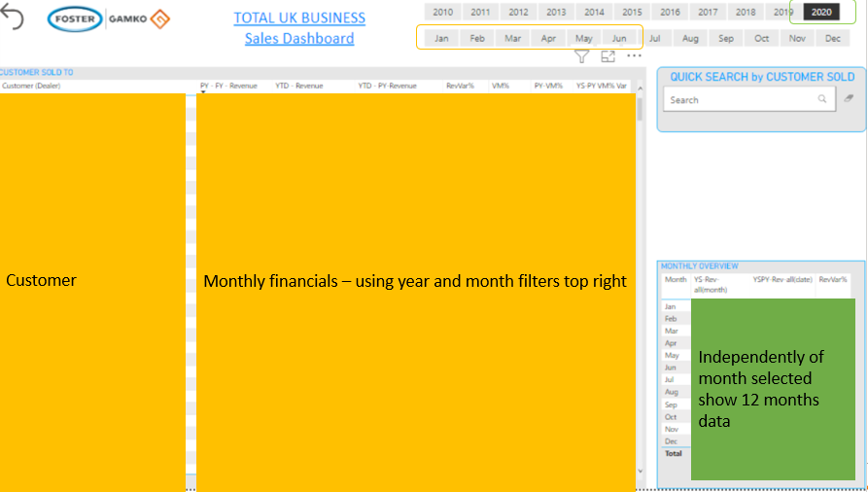868x492 pixels.
Task: Open the table filter funnel icon
Action: tap(581, 56)
